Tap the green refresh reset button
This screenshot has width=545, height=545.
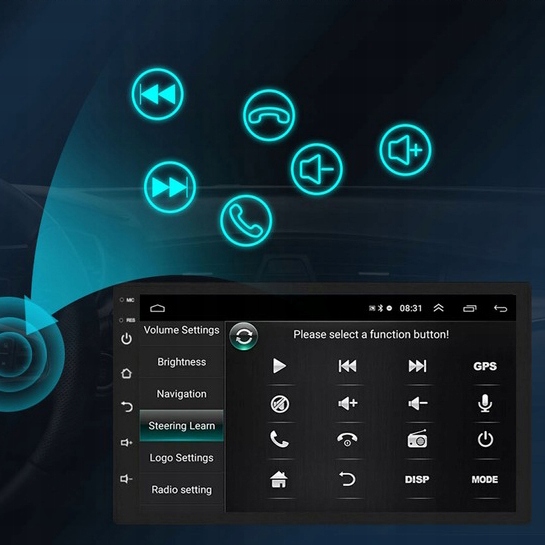244,336
